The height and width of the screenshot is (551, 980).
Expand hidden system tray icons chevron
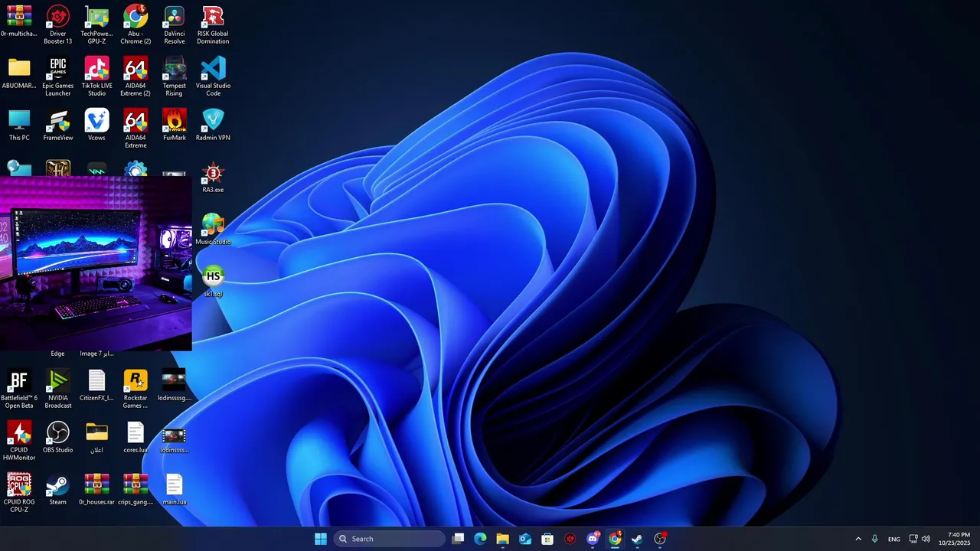pyautogui.click(x=858, y=539)
